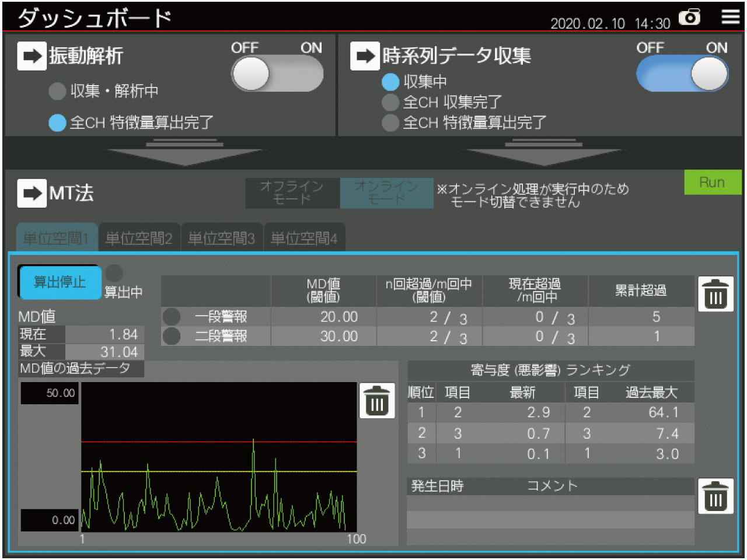Click the arrow icon beside 時系列データ収集

click(x=365, y=56)
